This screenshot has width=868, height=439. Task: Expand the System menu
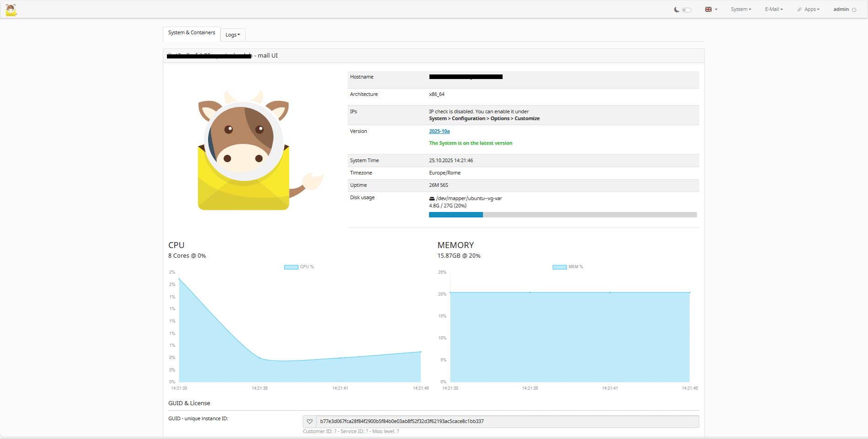coord(740,10)
